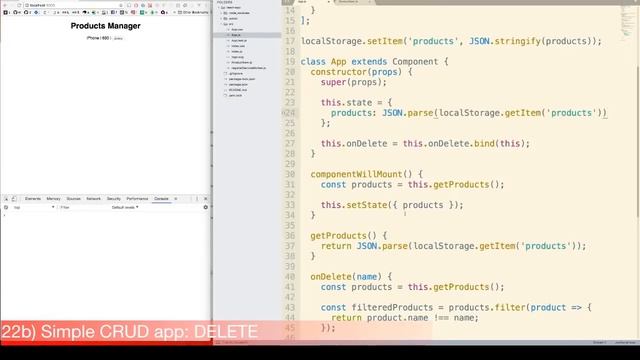Reload the localhost page
The height and width of the screenshot is (360, 640).
coord(19,5)
